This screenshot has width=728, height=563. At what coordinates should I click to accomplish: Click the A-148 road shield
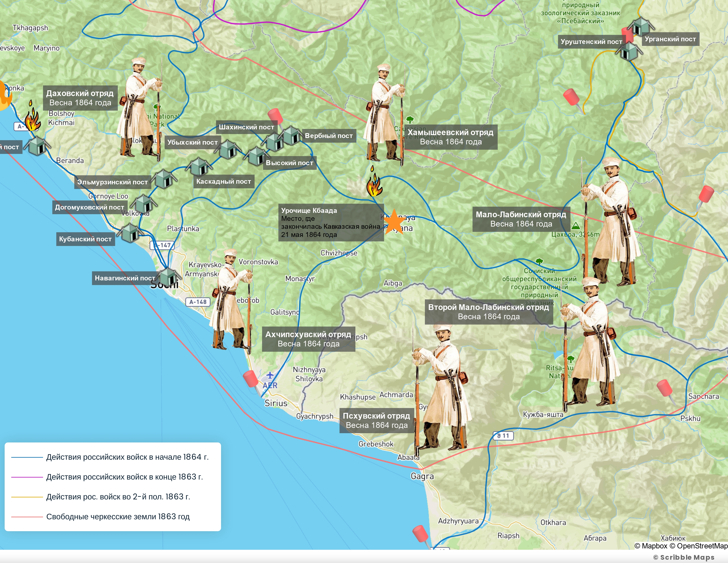point(198,302)
